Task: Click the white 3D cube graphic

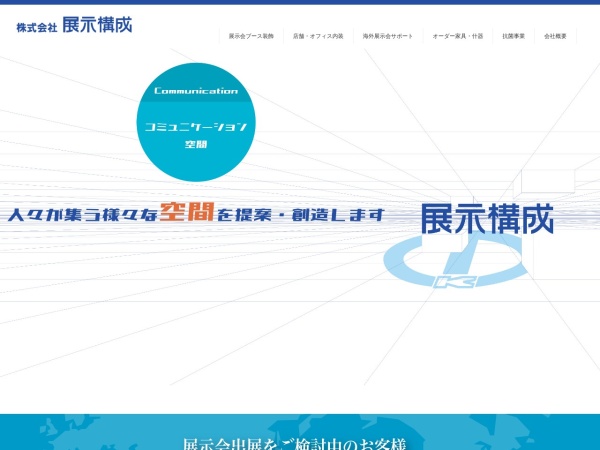Action: (x=548, y=180)
